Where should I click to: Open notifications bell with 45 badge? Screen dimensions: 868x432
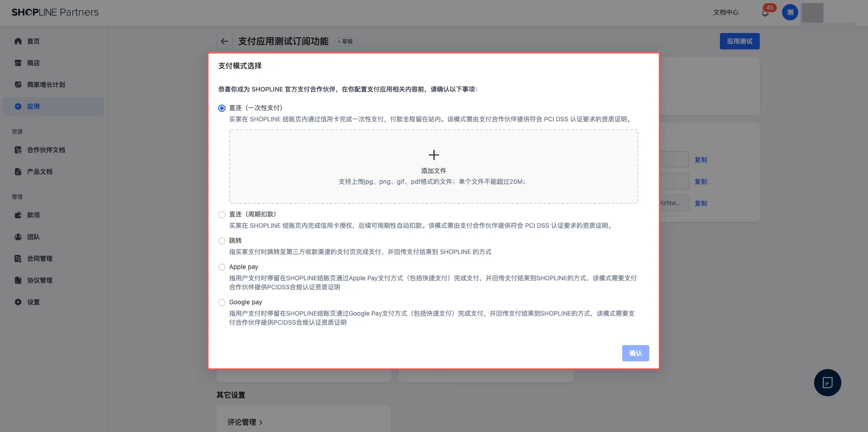(x=766, y=13)
